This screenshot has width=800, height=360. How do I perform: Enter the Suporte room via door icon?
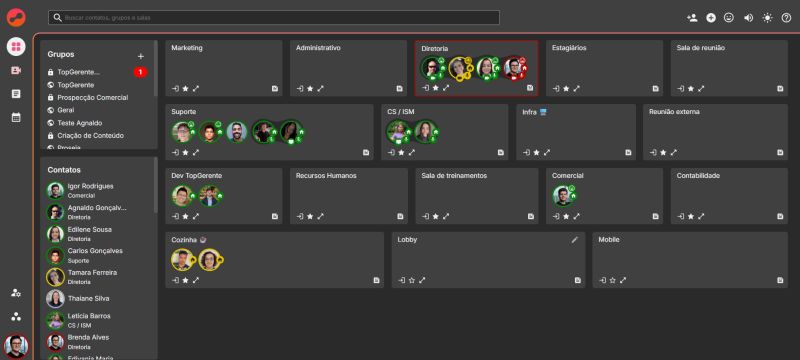(x=176, y=152)
